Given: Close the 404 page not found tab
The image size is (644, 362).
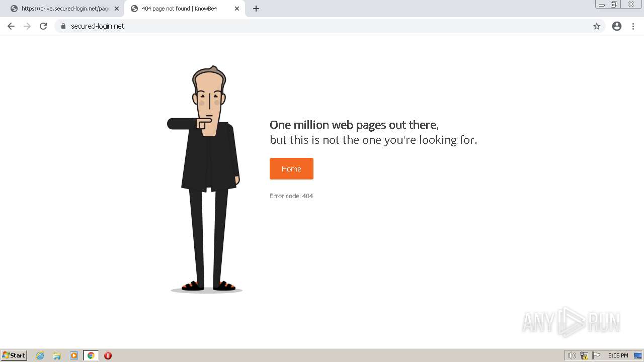Looking at the screenshot, I should (237, 9).
